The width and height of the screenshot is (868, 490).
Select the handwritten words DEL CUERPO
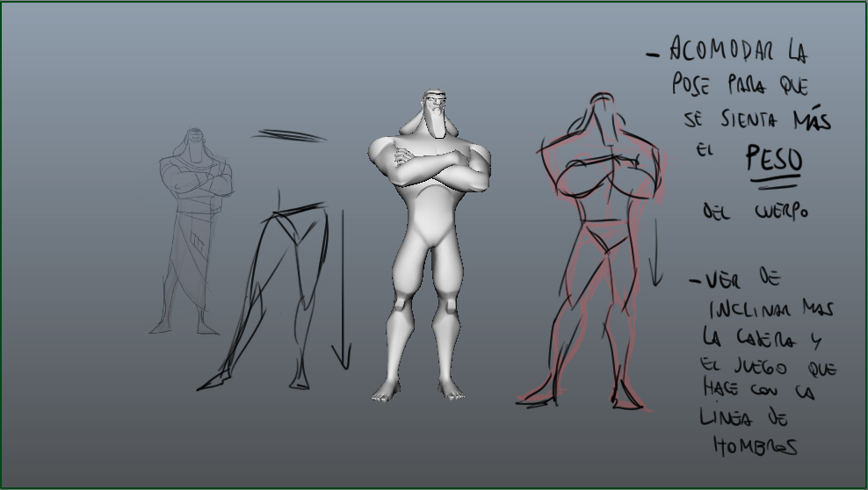[754, 213]
